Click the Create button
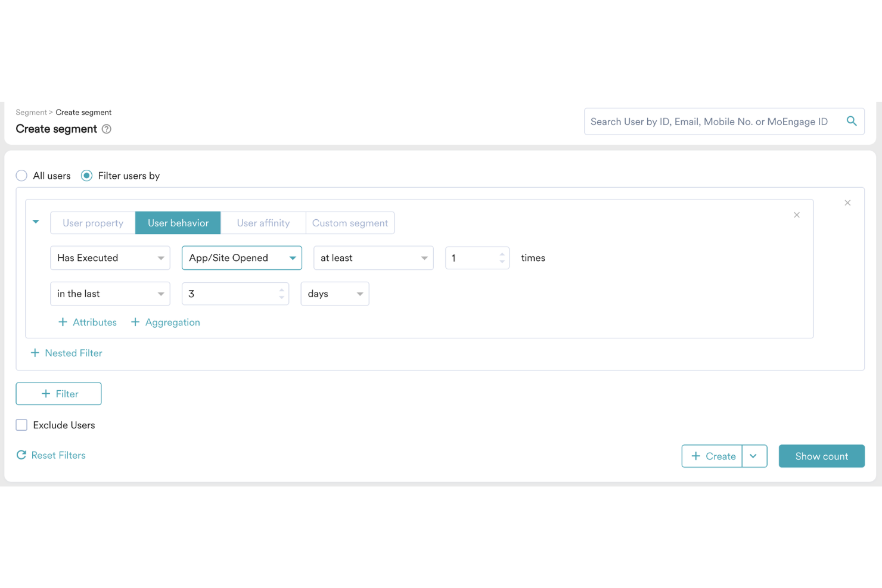The height and width of the screenshot is (588, 882). click(x=712, y=456)
